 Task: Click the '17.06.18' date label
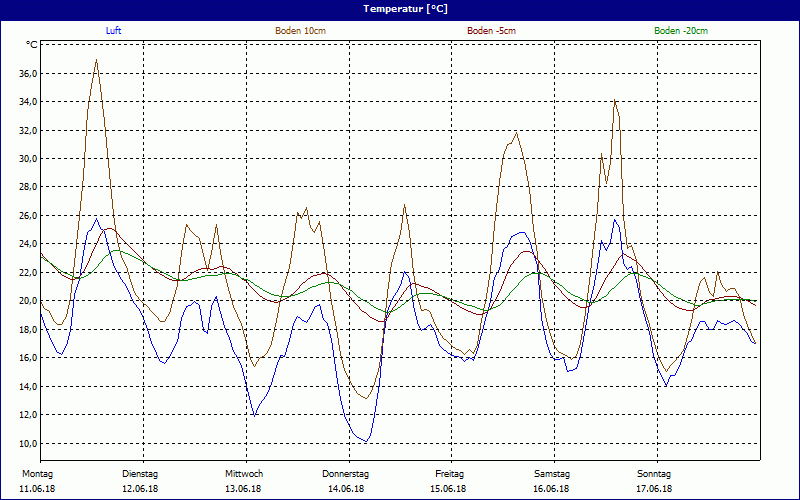coord(654,489)
